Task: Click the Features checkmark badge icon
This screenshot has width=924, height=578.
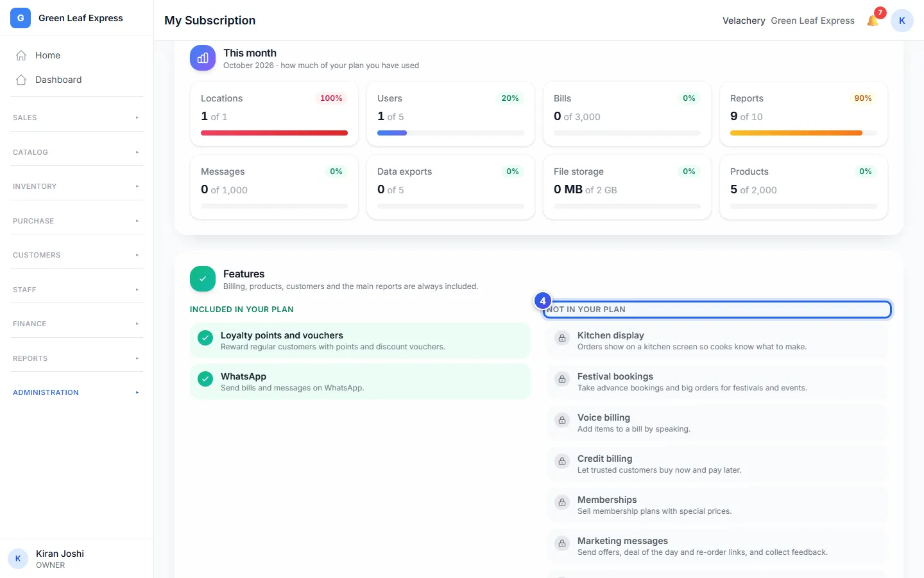Action: tap(203, 279)
